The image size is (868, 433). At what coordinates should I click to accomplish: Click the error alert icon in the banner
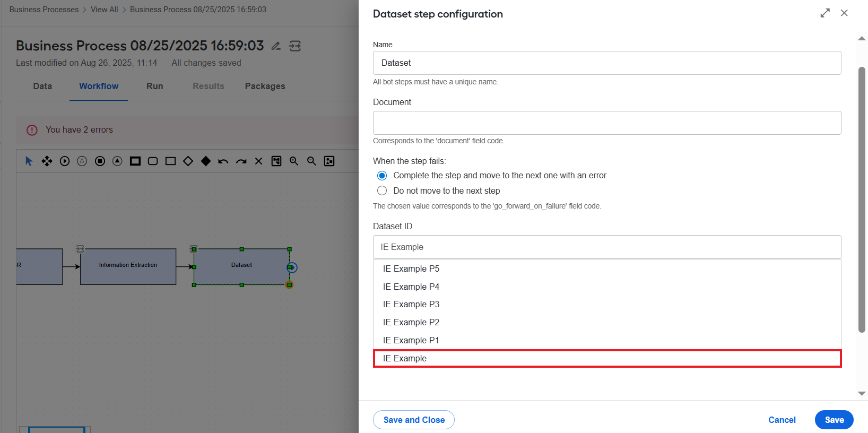click(32, 130)
